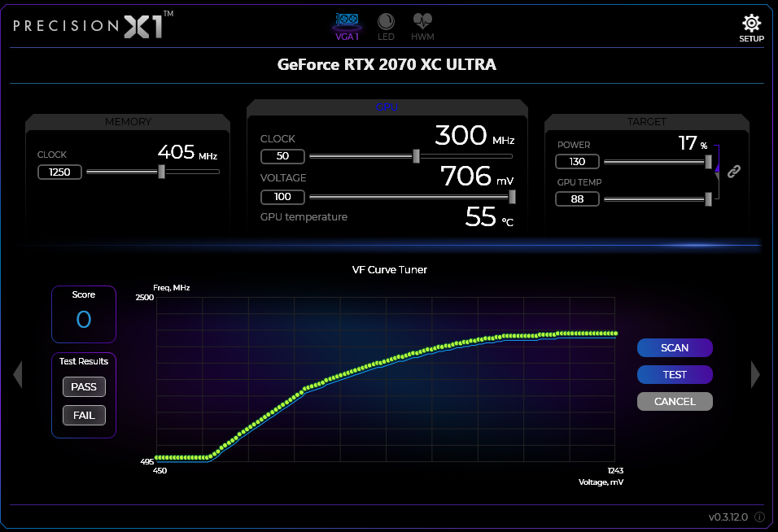Click the FAIL test result button
Screen dimensions: 778x532
point(84,416)
